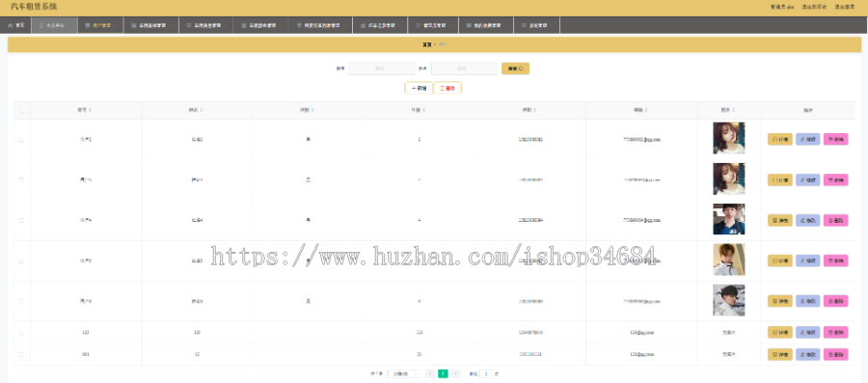Click the account search input field

coord(381,68)
